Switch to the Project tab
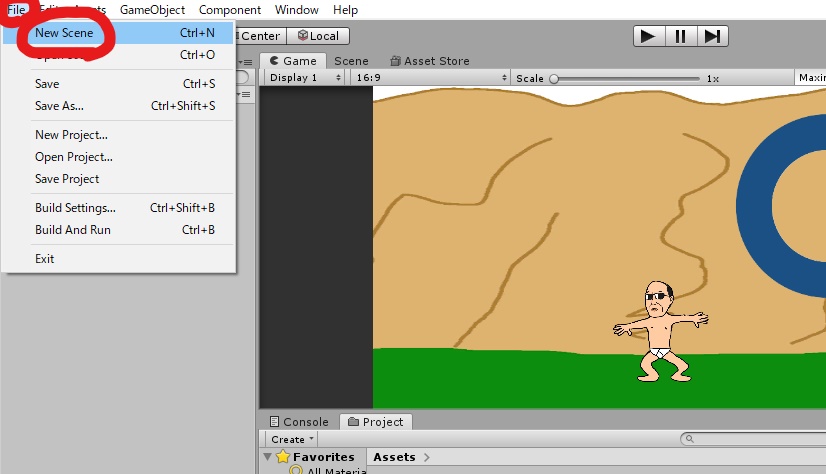Image resolution: width=826 pixels, height=474 pixels. (376, 422)
